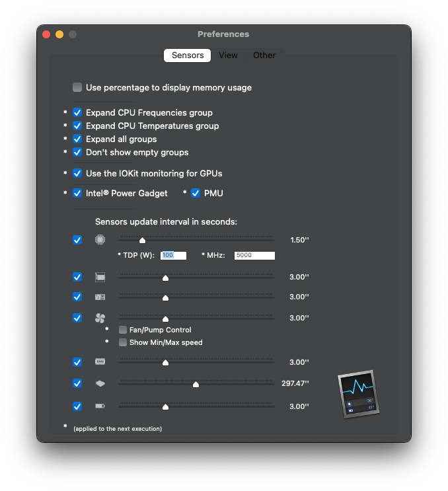Click the GPU card sensor icon
This screenshot has height=491, width=448.
click(100, 277)
